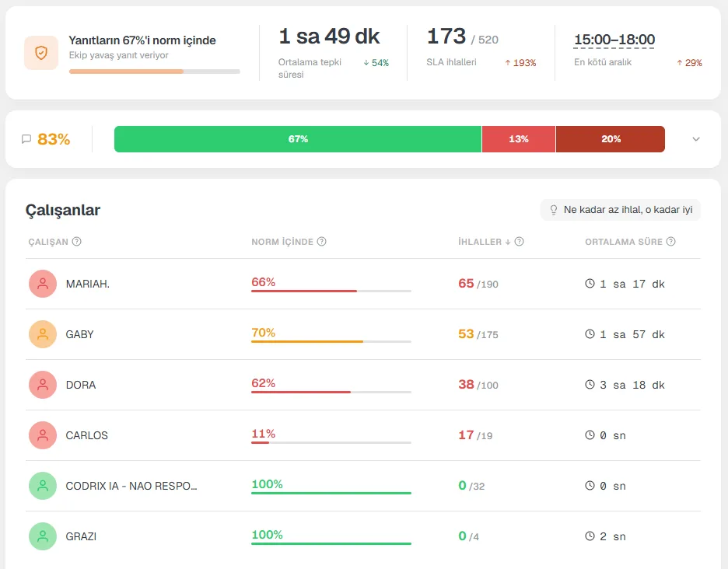Sort by ÇALIŞAN column header
Viewport: 728px width, 569px height.
(48, 242)
